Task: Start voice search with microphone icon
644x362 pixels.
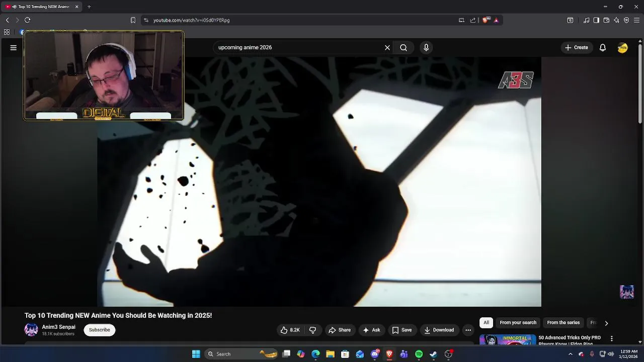Action: pyautogui.click(x=426, y=48)
